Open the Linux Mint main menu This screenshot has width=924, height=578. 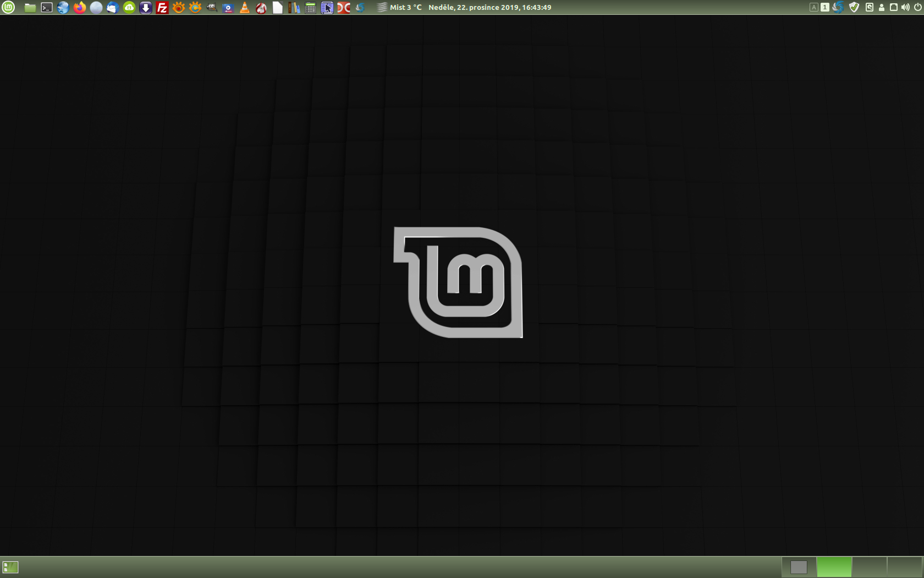point(8,8)
